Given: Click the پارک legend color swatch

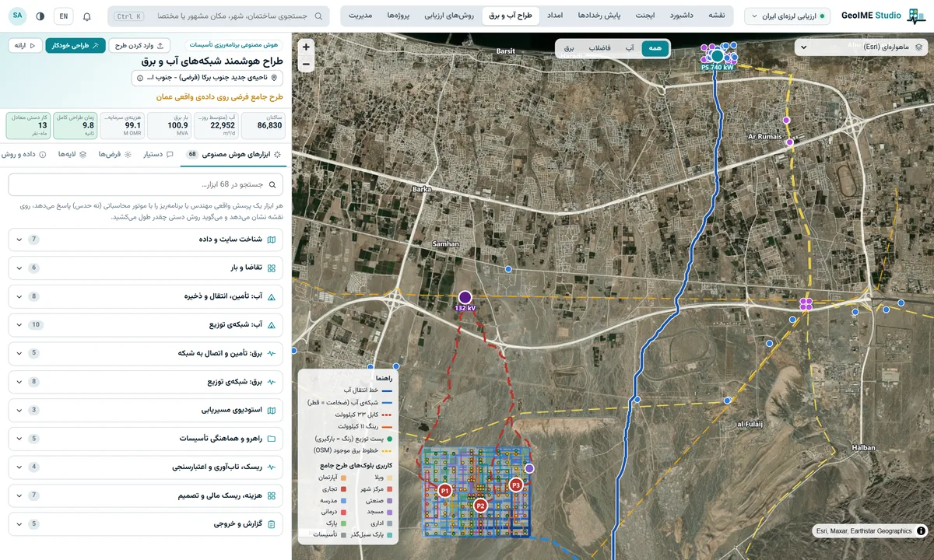Looking at the screenshot, I should tap(342, 523).
